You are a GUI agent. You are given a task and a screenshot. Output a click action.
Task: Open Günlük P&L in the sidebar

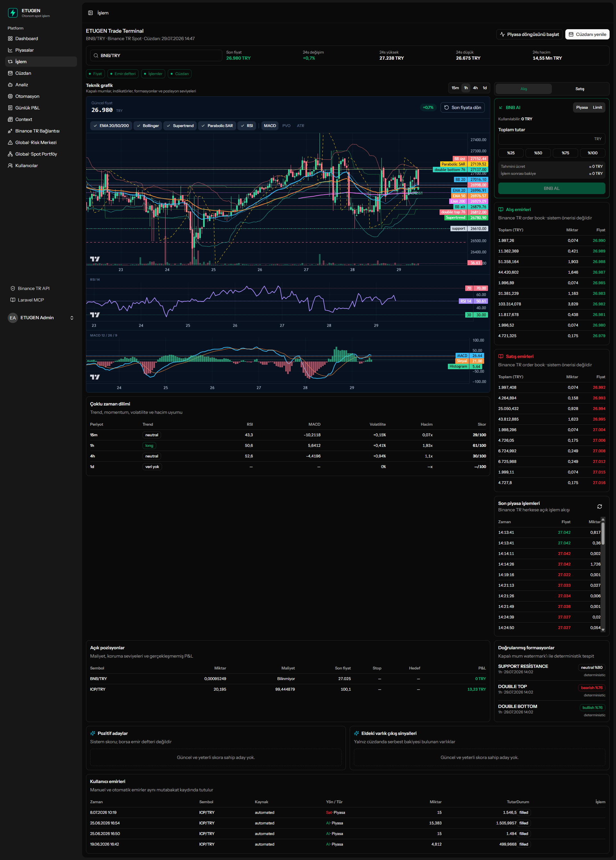click(41, 108)
